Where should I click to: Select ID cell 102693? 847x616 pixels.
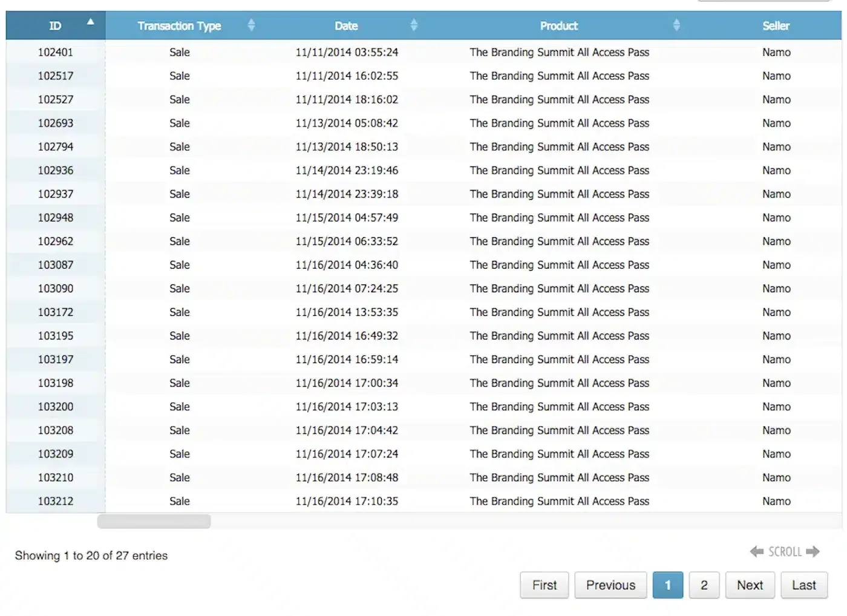pyautogui.click(x=56, y=123)
